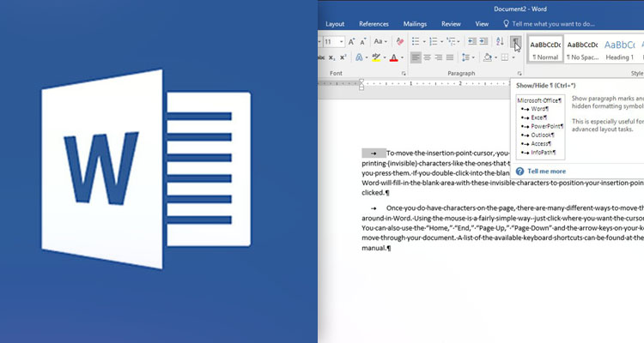Open the numbering library dropdown arrow
The image size is (644, 343).
(441, 41)
